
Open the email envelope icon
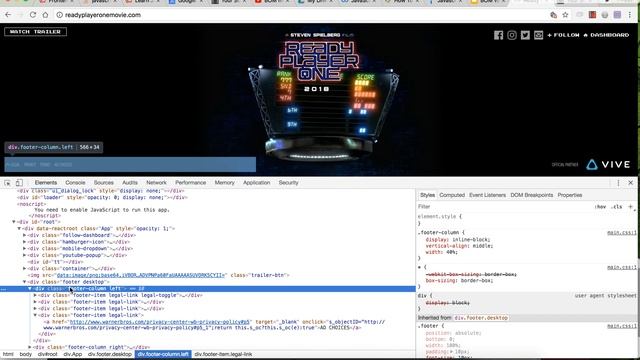[538, 35]
